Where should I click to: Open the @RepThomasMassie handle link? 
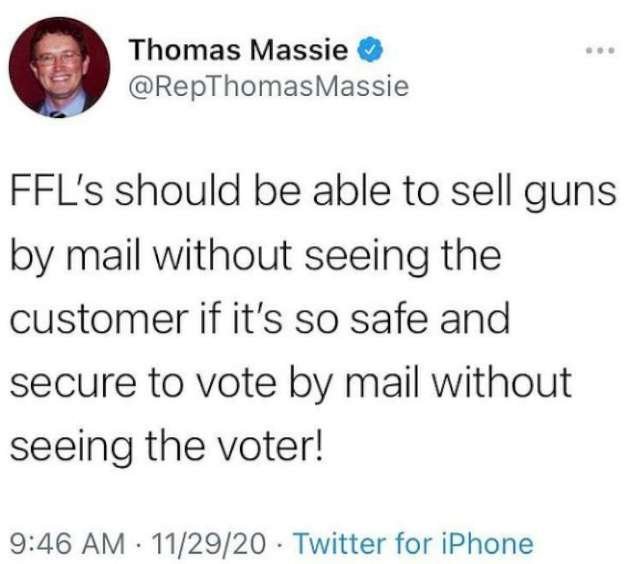pos(268,87)
